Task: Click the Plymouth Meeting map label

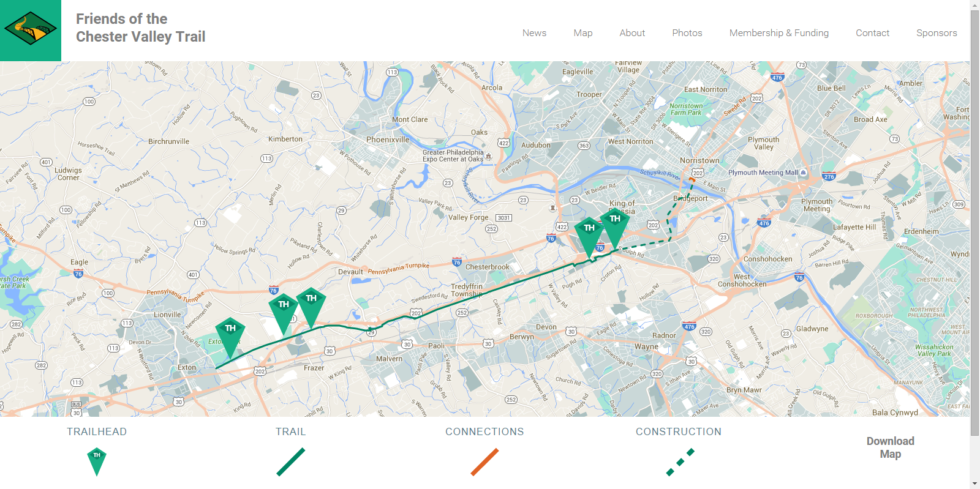Action: click(816, 205)
